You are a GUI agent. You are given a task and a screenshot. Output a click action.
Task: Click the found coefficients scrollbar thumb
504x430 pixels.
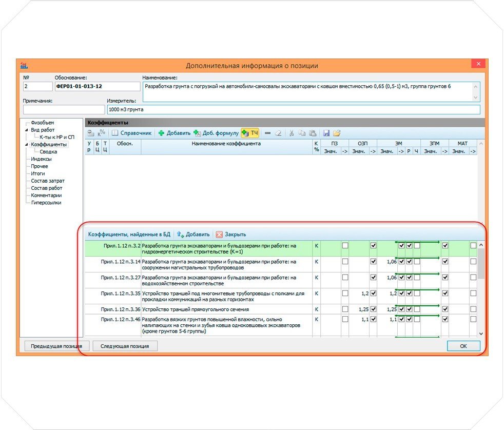pyautogui.click(x=481, y=264)
